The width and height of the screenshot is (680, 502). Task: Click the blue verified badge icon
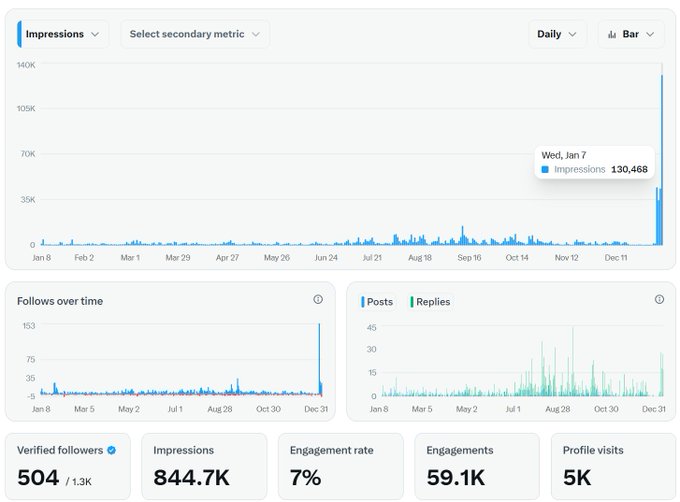coord(111,450)
